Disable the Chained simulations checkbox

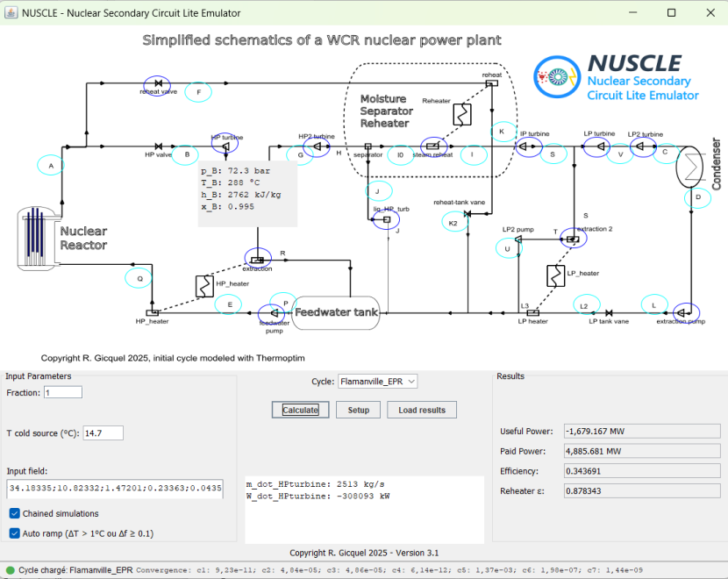[15, 514]
